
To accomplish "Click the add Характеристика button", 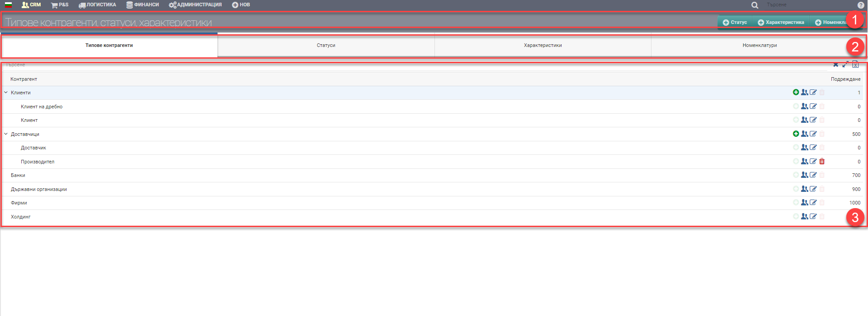I will (781, 22).
